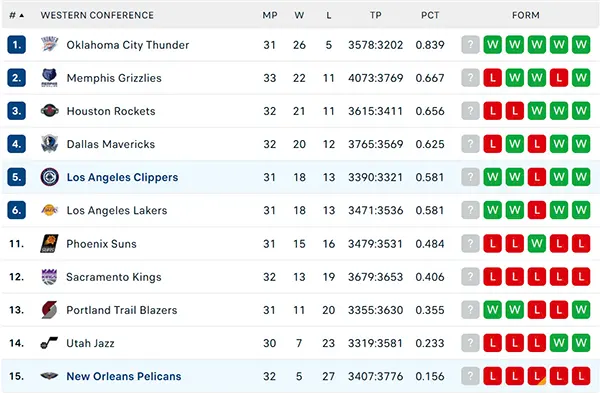This screenshot has height=393, width=600.
Task: Select the TP column header
Action: [x=375, y=15]
